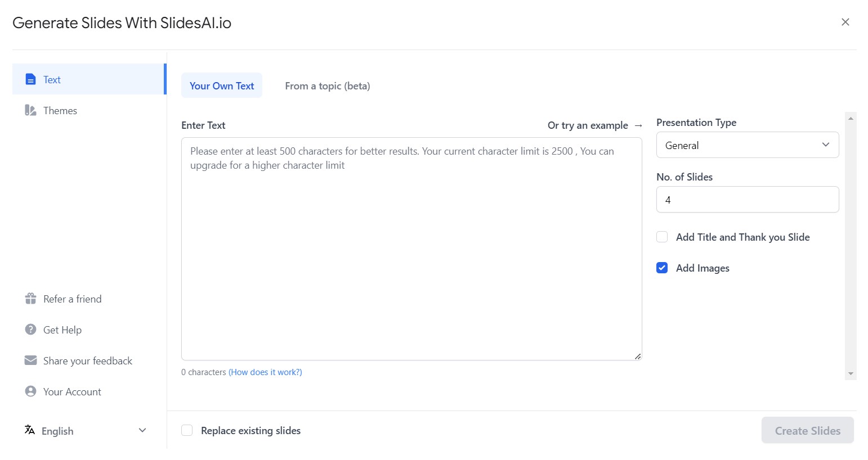Click the resize handle on the text area
Image resolution: width=868 pixels, height=460 pixels.
point(637,355)
